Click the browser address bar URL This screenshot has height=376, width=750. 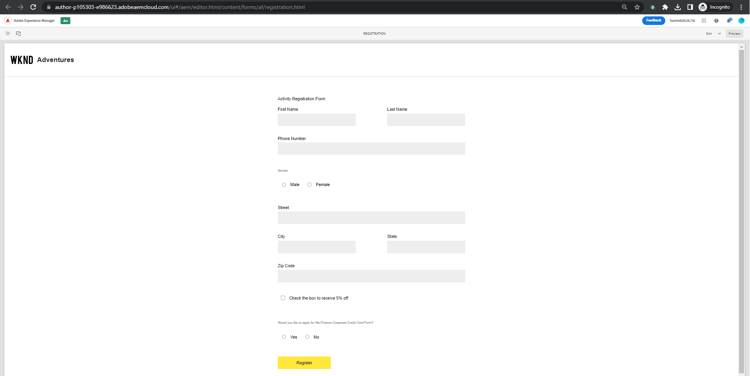180,7
